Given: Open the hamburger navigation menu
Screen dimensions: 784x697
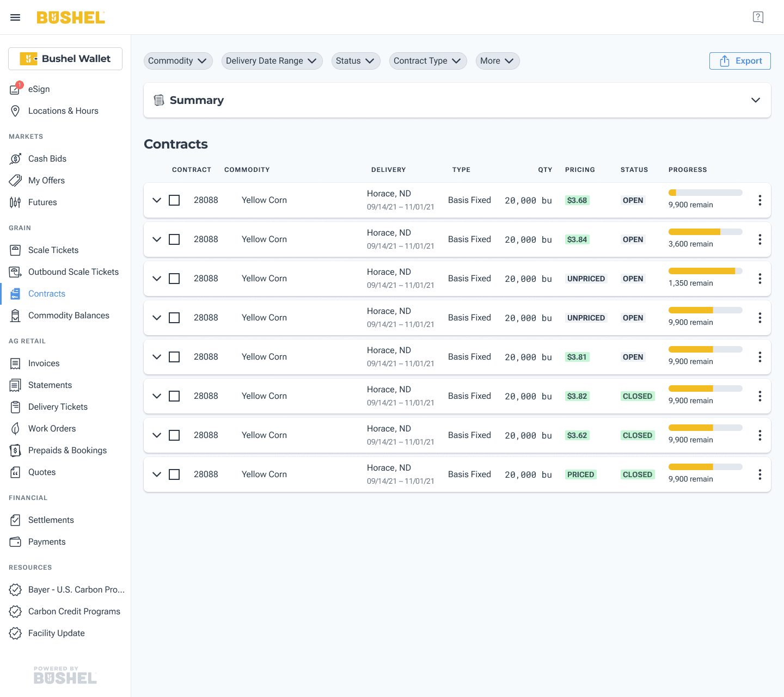Looking at the screenshot, I should click(15, 17).
